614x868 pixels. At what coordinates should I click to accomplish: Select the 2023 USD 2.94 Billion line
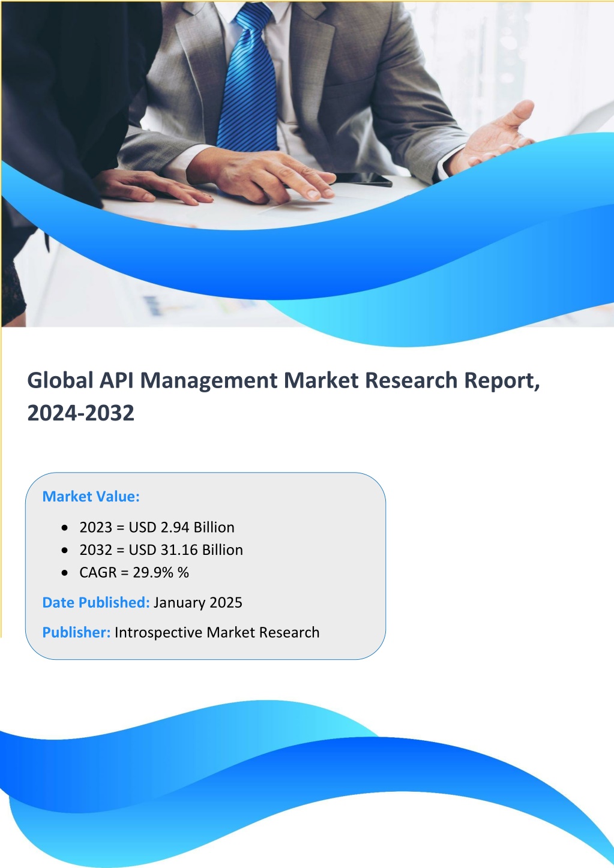click(x=157, y=527)
